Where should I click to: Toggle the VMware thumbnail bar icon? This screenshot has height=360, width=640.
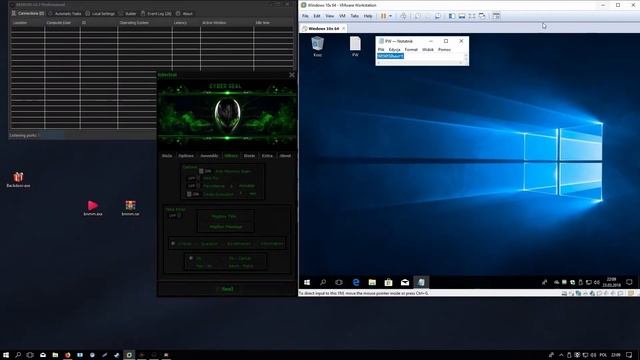(462, 16)
